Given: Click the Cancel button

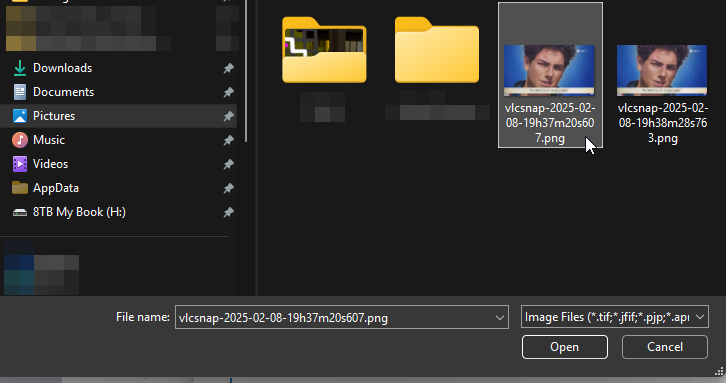Looking at the screenshot, I should pyautogui.click(x=664, y=347).
